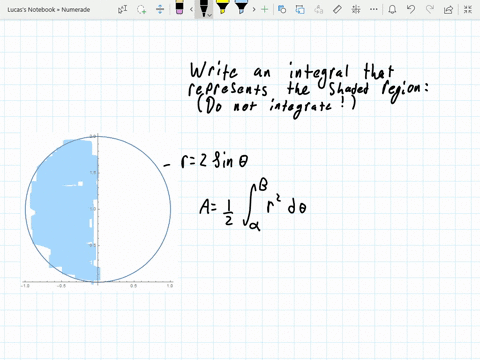Image resolution: width=480 pixels, height=360 pixels.
Task: Select the object or type text tool
Action: (x=122, y=9)
